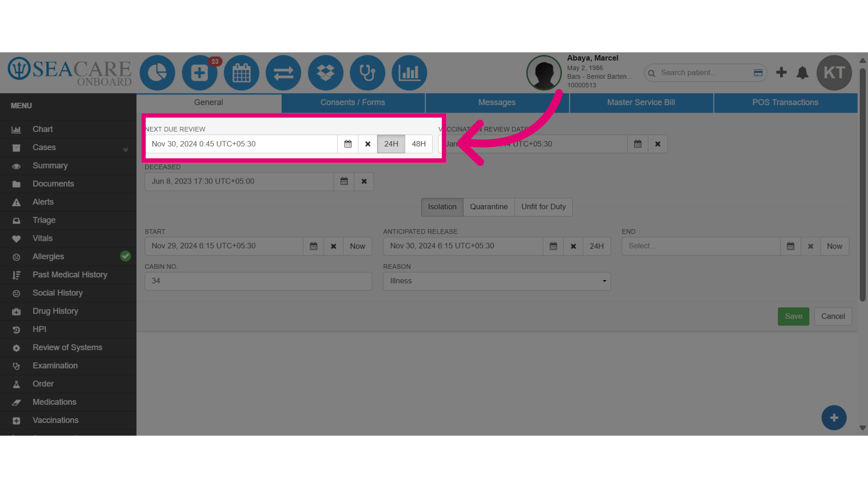
Task: Clear the Start date
Action: [333, 246]
